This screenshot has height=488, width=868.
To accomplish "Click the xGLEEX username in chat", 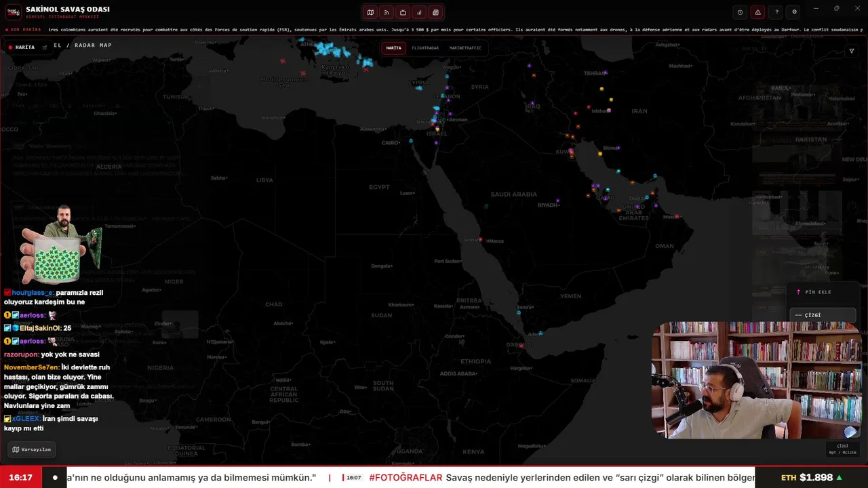I will tap(26, 419).
